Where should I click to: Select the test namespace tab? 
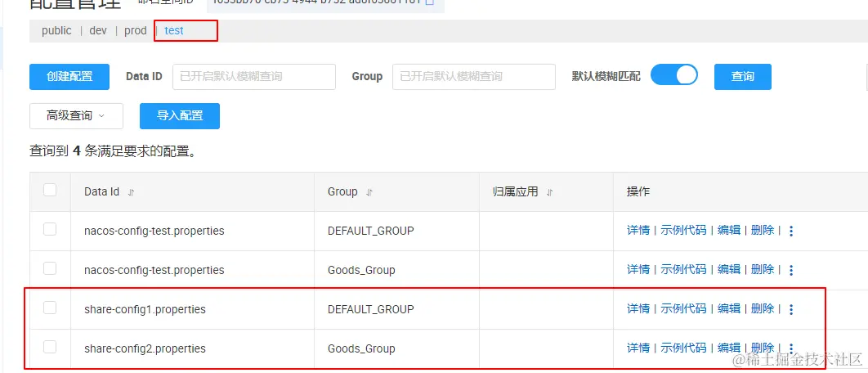click(x=174, y=30)
